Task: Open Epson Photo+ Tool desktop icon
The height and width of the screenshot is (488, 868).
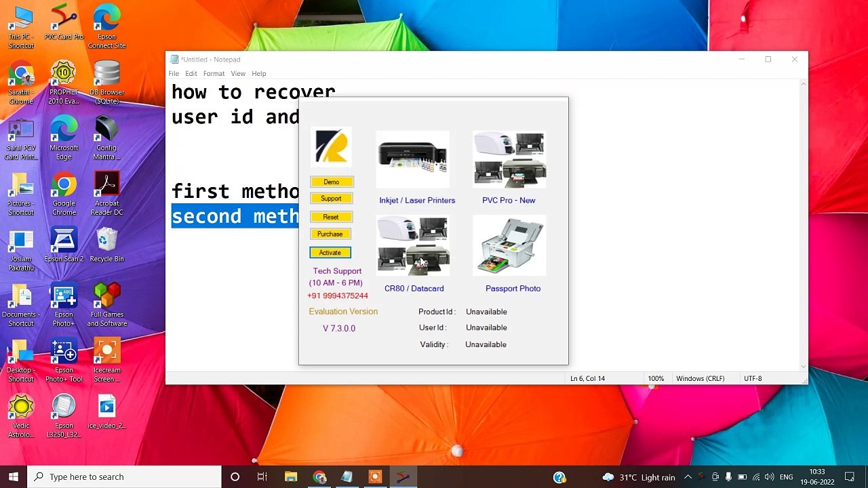Action: click(x=64, y=361)
